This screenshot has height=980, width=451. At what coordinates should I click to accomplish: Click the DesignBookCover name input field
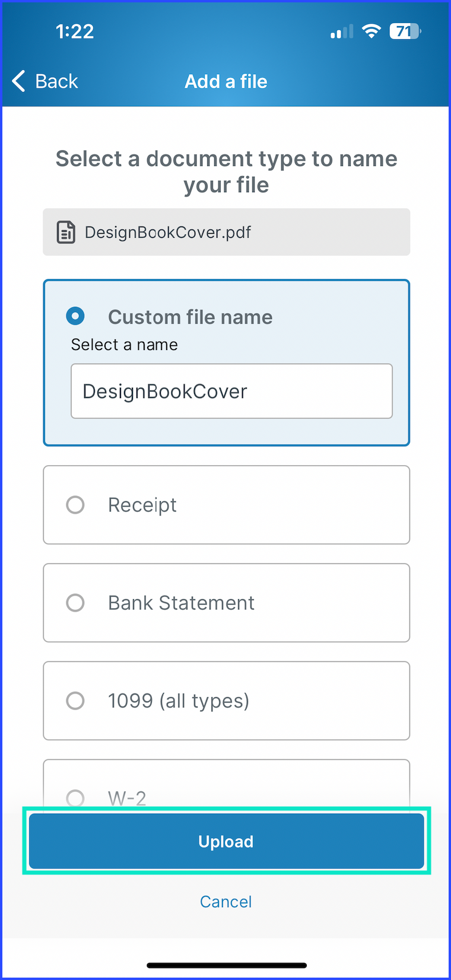pos(231,391)
